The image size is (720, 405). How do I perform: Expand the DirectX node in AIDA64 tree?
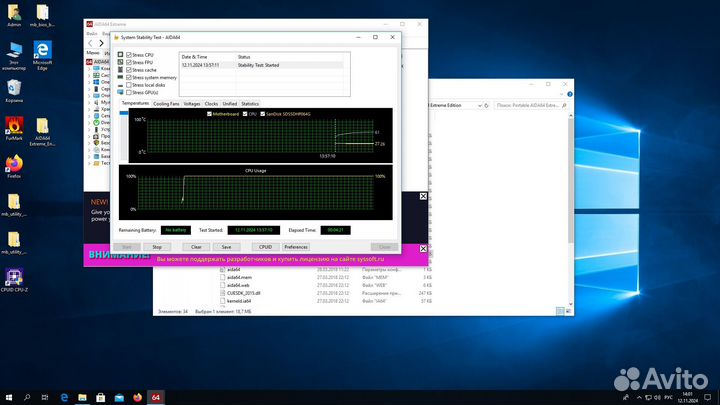tap(89, 123)
